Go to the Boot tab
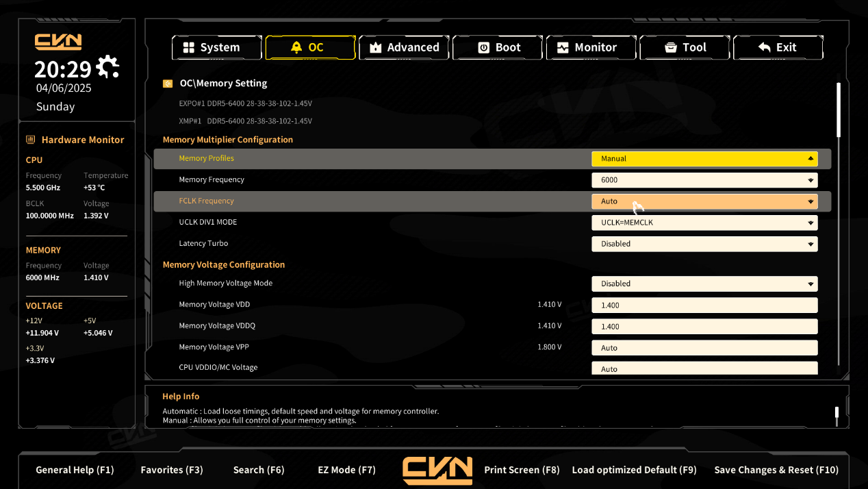 click(498, 47)
